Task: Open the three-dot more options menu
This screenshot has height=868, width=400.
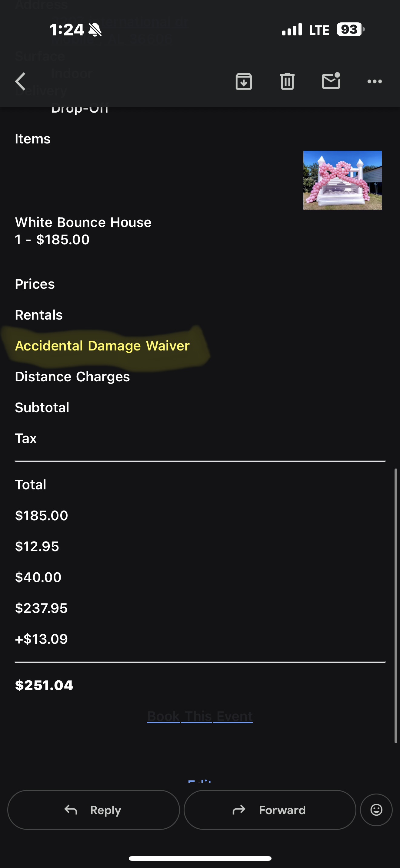Action: pyautogui.click(x=374, y=81)
